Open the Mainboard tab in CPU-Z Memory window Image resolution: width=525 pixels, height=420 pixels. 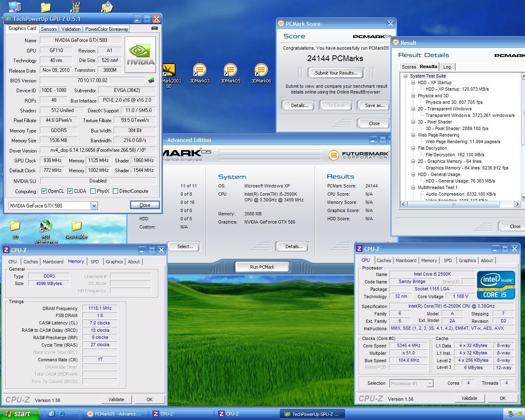pyautogui.click(x=53, y=262)
